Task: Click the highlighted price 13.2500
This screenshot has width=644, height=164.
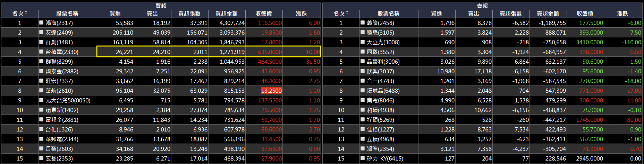Action: (x=271, y=91)
